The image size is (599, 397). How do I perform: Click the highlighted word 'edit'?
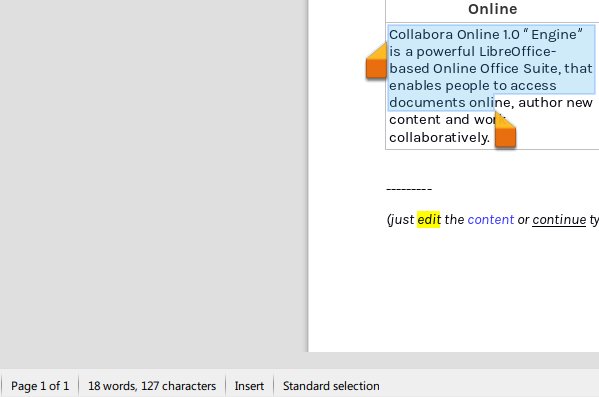pos(429,219)
